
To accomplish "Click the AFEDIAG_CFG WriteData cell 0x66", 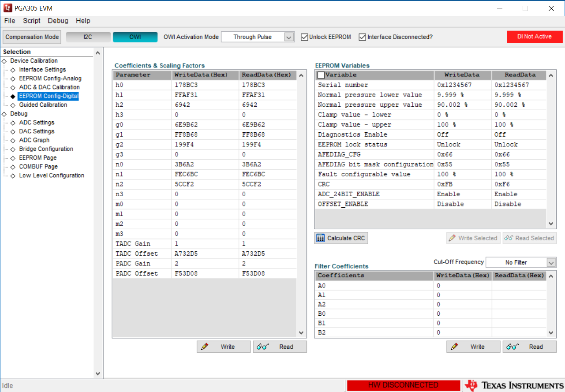I will click(463, 154).
